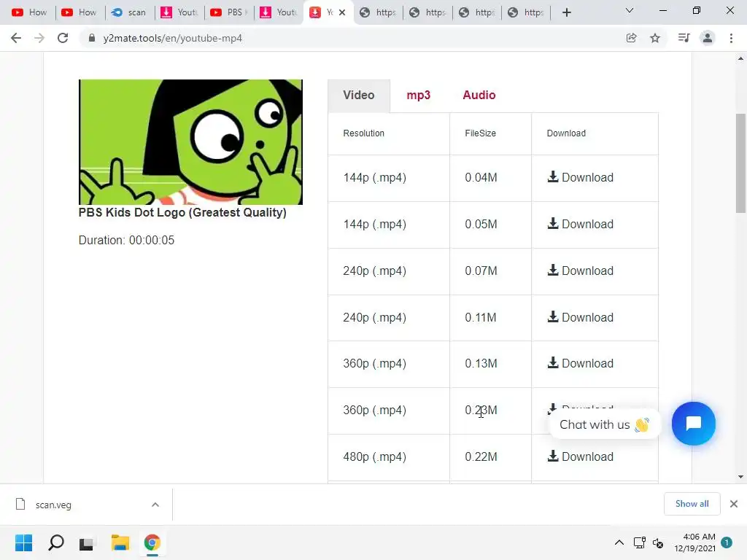Viewport: 747px width, 560px height.
Task: Download the 480p 0.22M video
Action: tap(580, 456)
